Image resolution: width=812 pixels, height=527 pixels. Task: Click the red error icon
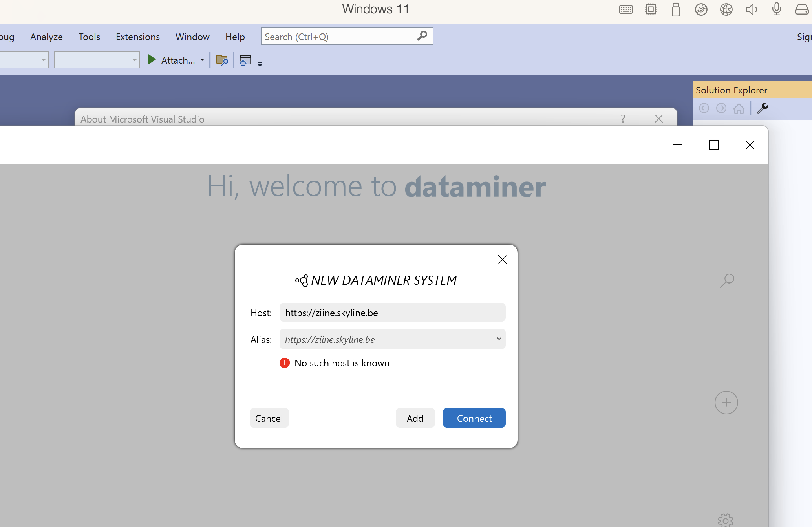coord(285,363)
